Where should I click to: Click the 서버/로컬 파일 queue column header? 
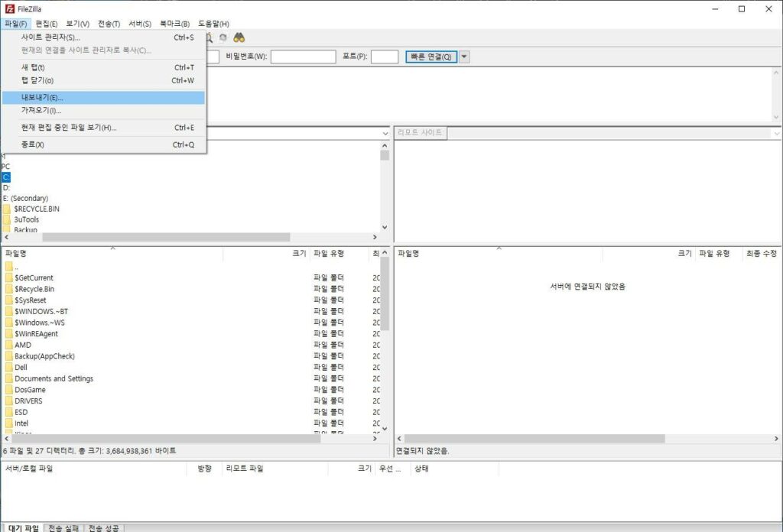tap(94, 469)
